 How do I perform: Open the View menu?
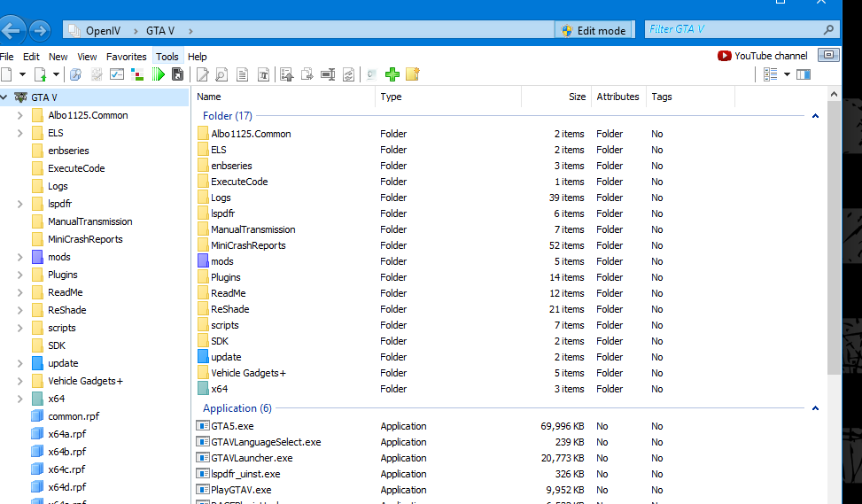click(87, 57)
